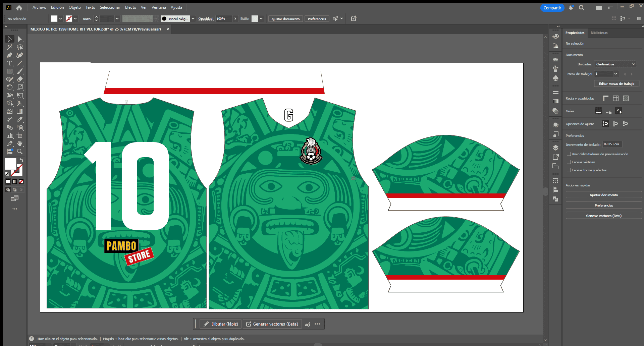Select the Artboard tool
The width and height of the screenshot is (644, 346).
point(20,136)
